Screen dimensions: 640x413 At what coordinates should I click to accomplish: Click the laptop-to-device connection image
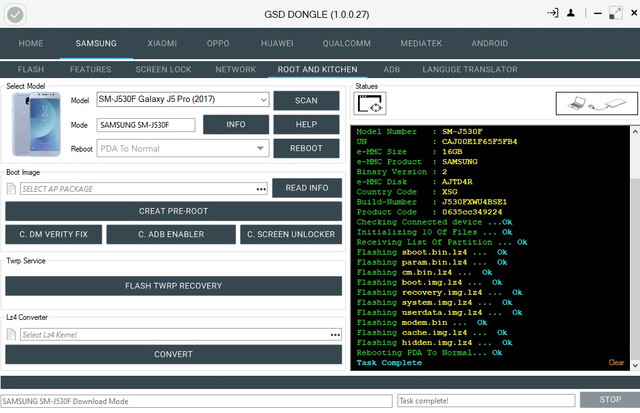pyautogui.click(x=596, y=103)
